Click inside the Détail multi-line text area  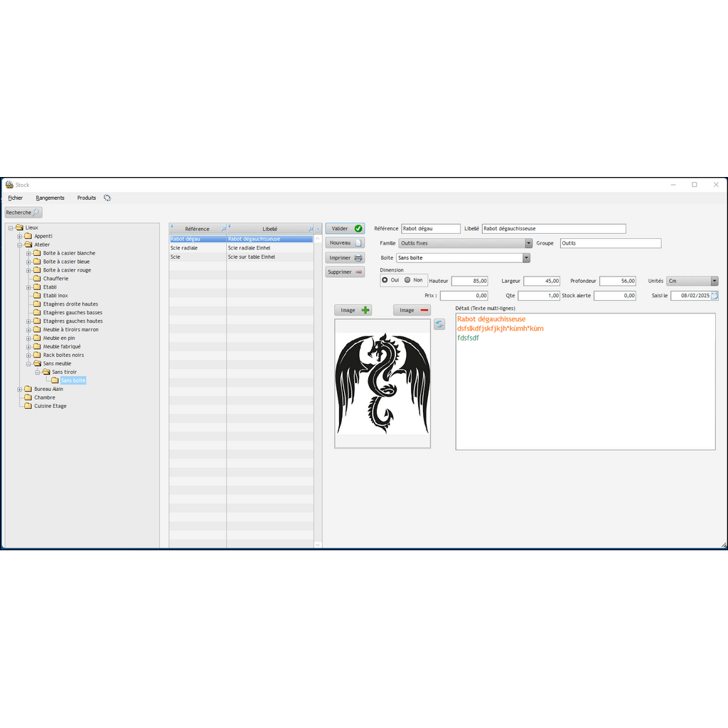coord(586,382)
